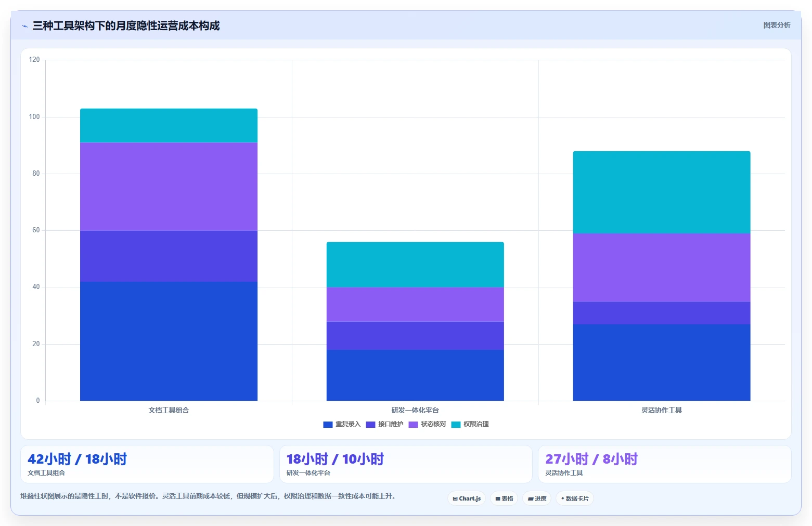Click the 灵活协作工具 caption in third data card
812x526 pixels.
click(564, 473)
